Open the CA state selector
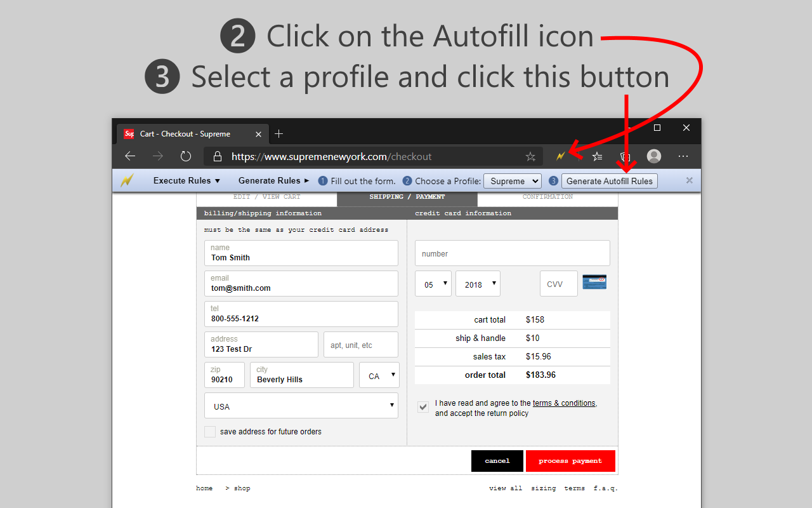Screen dimensions: 812x508 coord(379,375)
